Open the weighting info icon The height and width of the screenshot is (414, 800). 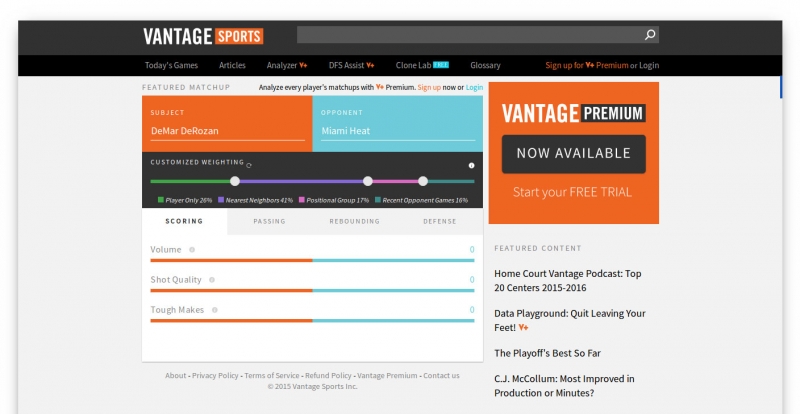point(471,165)
